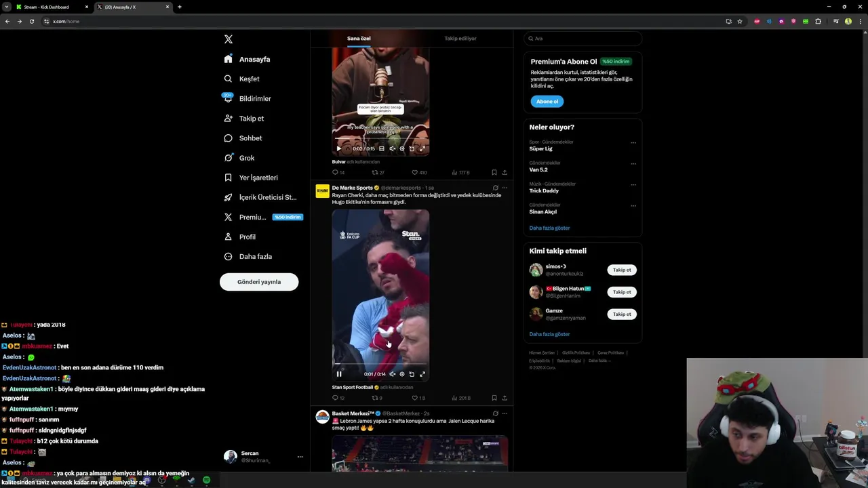
Task: Focus the Ara search field
Action: [x=583, y=39]
